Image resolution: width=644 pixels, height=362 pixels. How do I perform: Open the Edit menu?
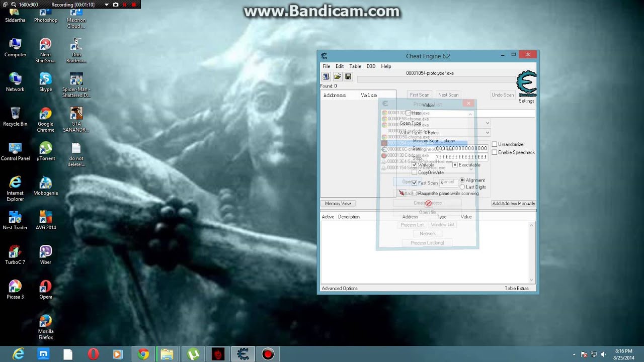tap(340, 66)
